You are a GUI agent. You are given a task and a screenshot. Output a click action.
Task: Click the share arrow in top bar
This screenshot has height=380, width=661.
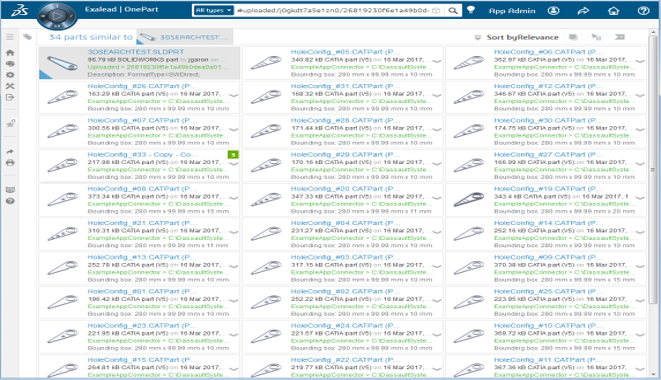tap(583, 11)
